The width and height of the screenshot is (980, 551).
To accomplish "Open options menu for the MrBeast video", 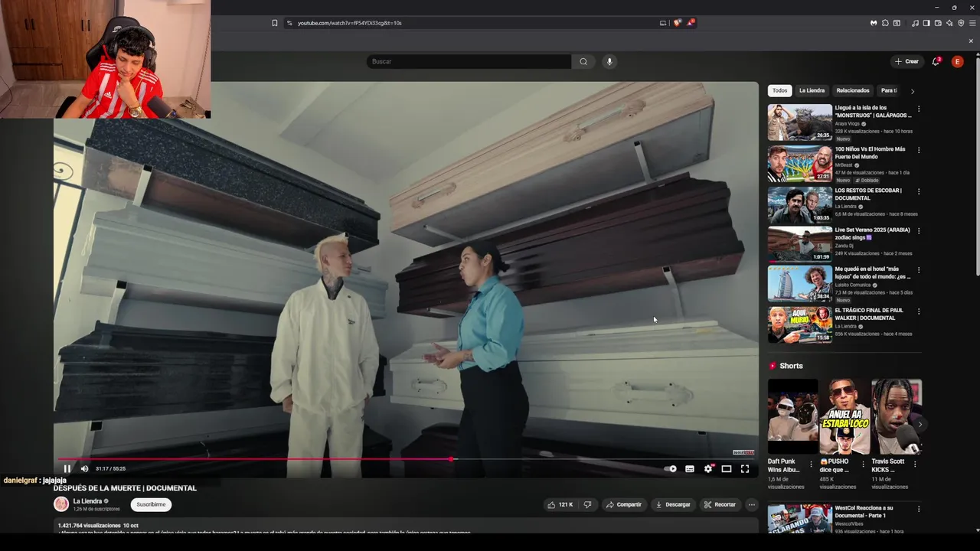I will (919, 150).
